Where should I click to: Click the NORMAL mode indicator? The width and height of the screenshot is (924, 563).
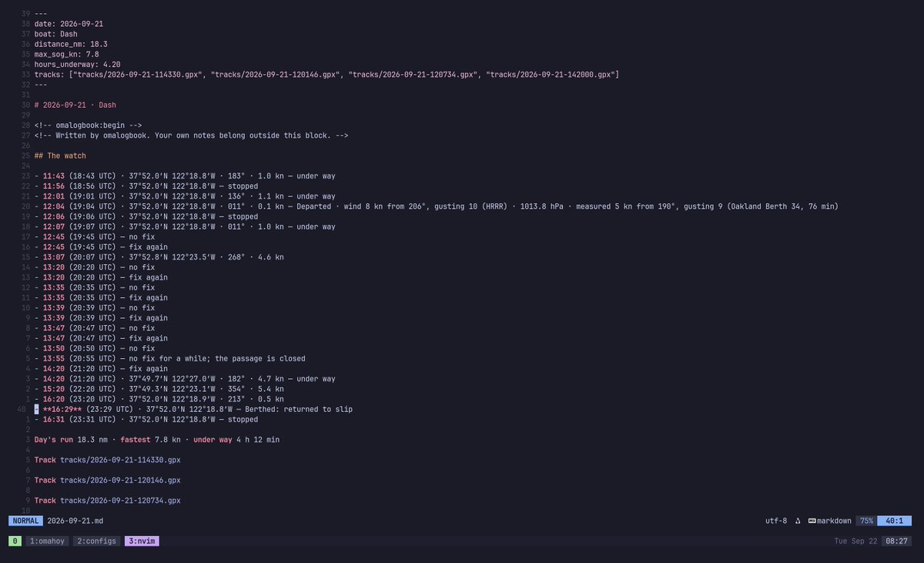[25, 521]
